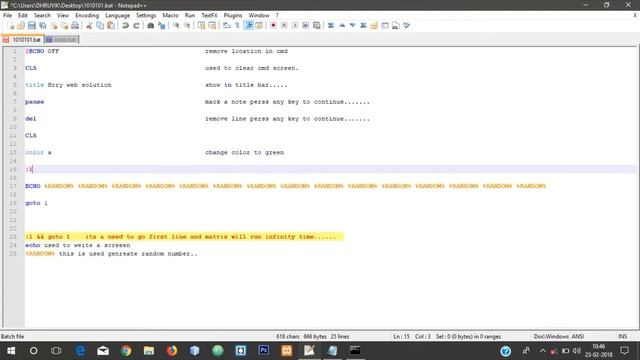Toggle Show All Characters pilcrow icon
The image size is (640, 360).
(237, 26)
